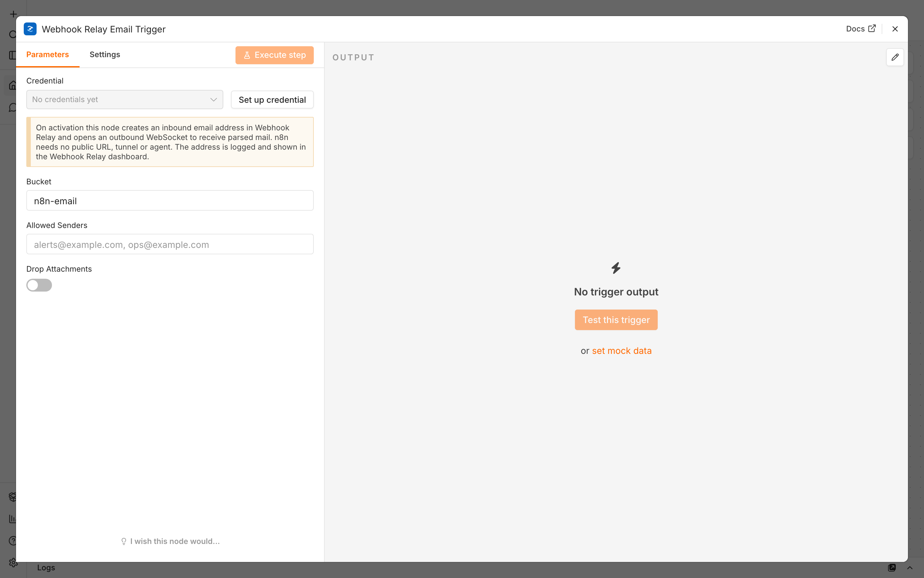This screenshot has height=578, width=924.
Task: Open the Docs link
Action: pos(860,29)
